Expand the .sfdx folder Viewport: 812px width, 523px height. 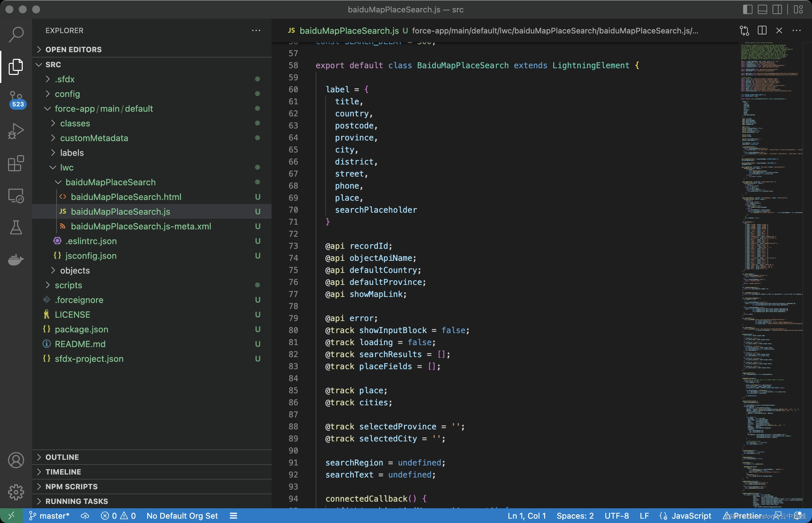[x=152, y=79]
